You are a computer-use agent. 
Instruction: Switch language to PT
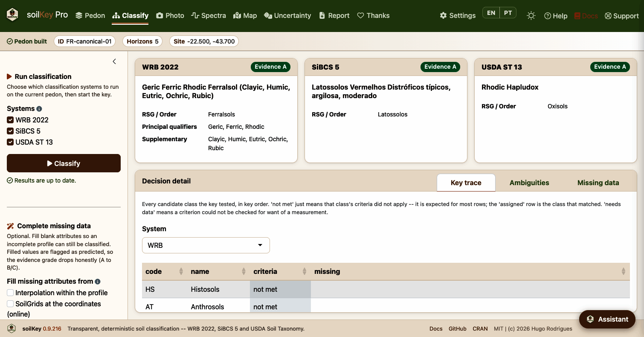pos(508,13)
